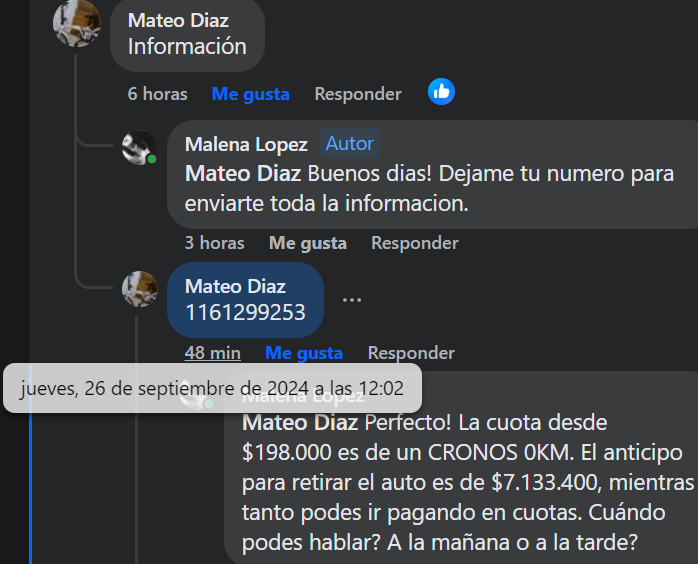Click Responder under the Información comment

coord(358,94)
